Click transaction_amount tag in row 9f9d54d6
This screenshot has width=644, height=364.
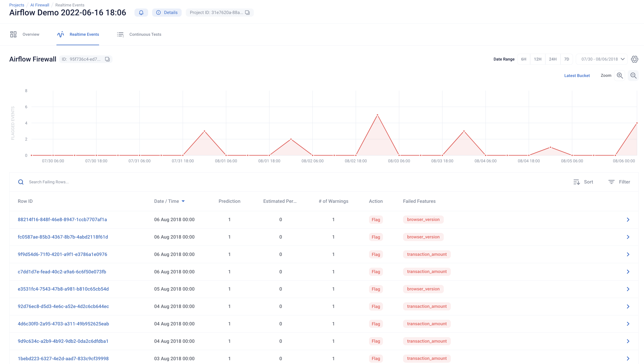click(427, 254)
